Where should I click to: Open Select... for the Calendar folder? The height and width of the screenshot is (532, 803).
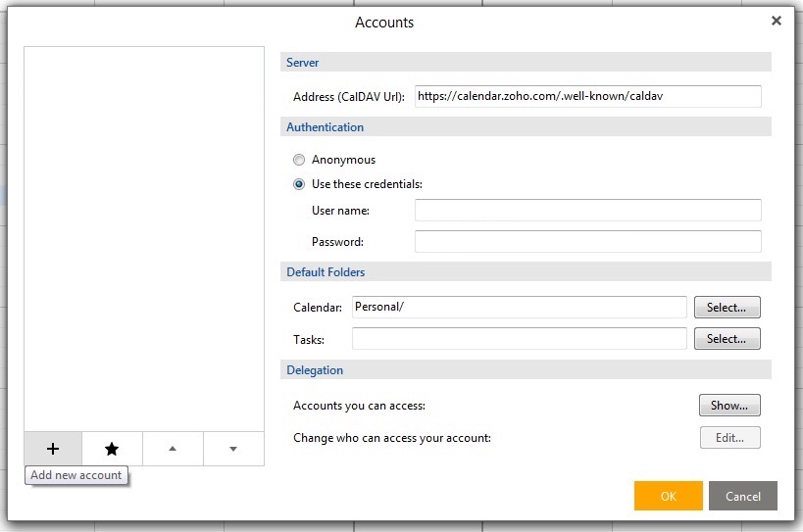click(727, 308)
